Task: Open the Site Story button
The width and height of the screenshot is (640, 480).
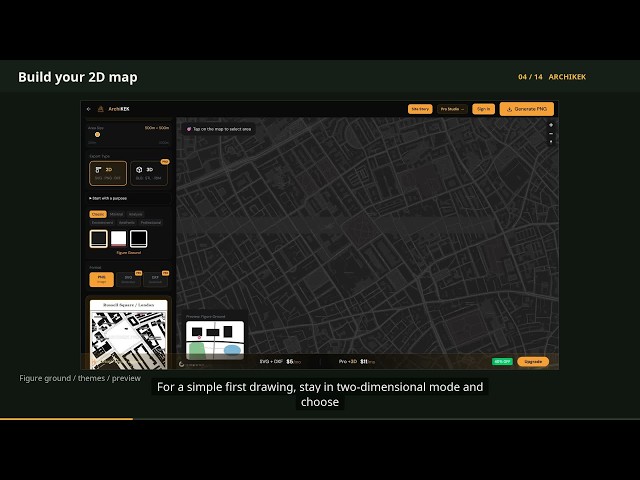Action: tap(420, 109)
